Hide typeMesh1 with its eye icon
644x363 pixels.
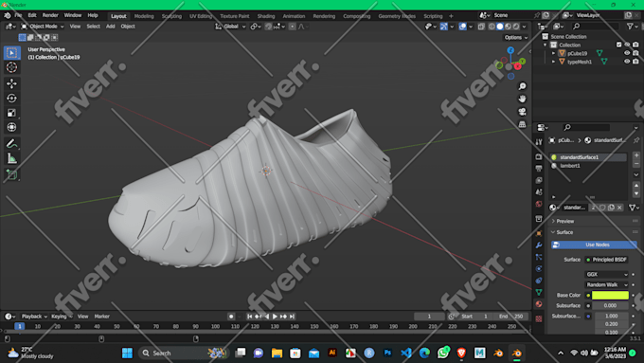(627, 62)
